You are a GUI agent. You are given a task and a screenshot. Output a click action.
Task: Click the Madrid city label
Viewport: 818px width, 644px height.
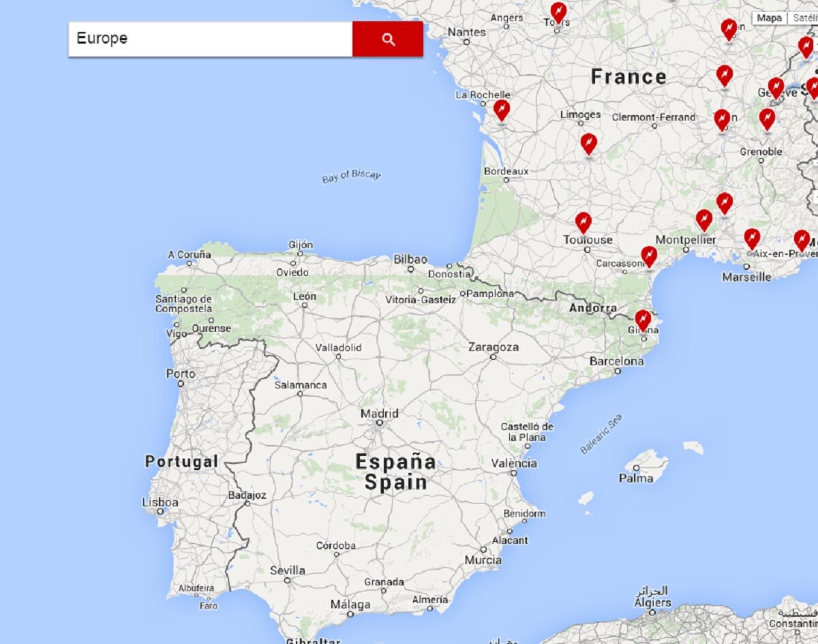pyautogui.click(x=380, y=414)
